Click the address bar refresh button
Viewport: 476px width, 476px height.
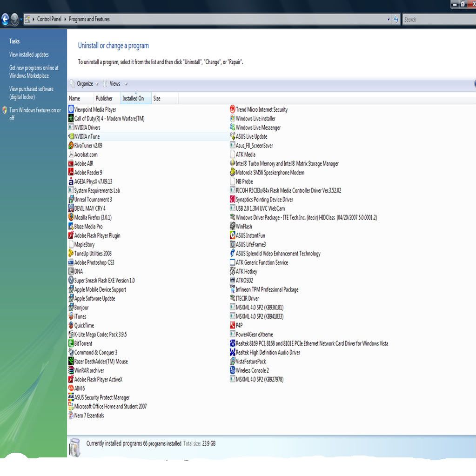396,20
